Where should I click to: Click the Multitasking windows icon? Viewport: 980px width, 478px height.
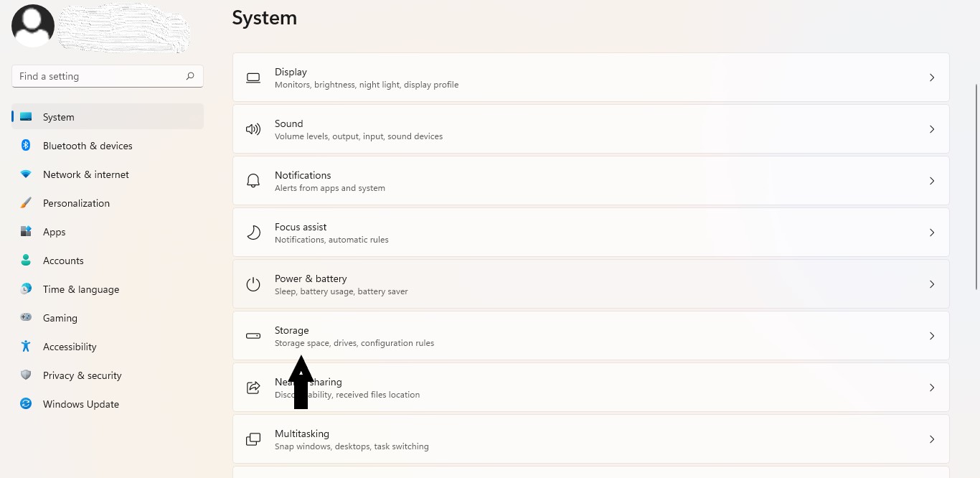pyautogui.click(x=253, y=439)
